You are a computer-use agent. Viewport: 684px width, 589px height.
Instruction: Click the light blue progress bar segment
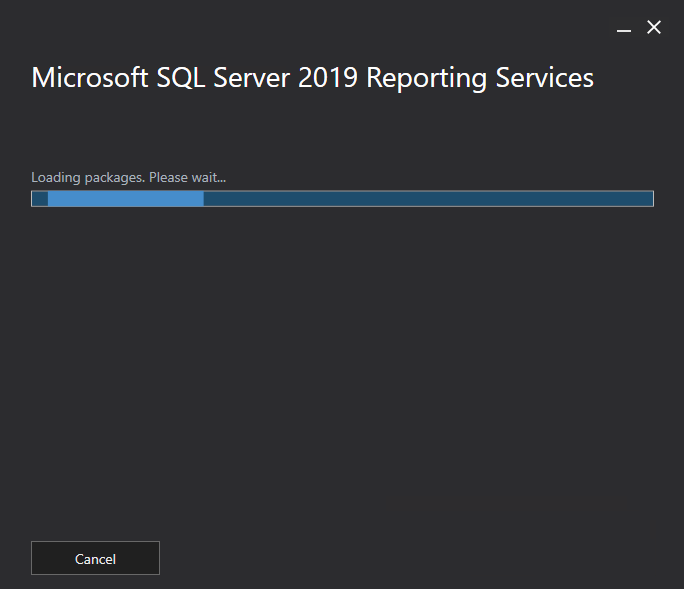(x=126, y=199)
